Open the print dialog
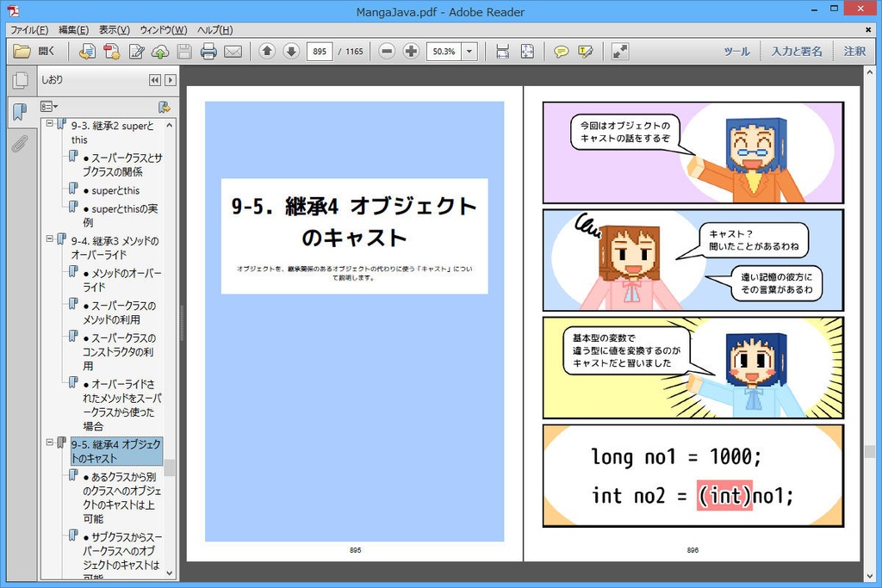Image resolution: width=882 pixels, height=588 pixels. [209, 51]
